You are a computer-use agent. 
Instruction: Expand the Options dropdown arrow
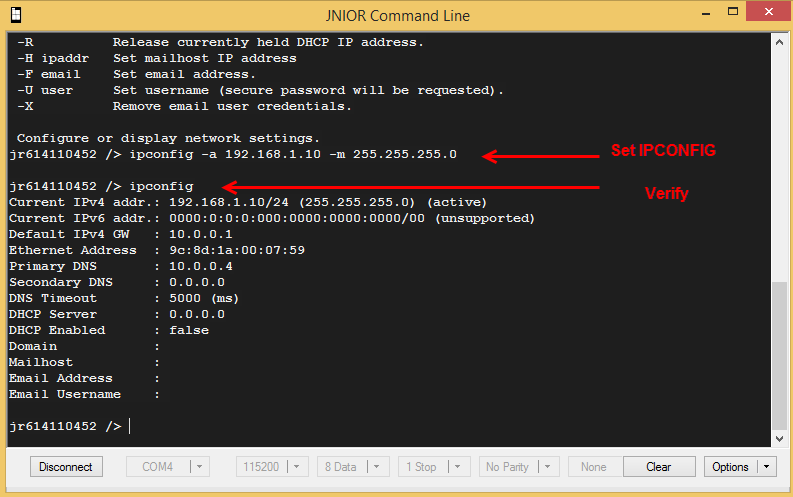[767, 467]
